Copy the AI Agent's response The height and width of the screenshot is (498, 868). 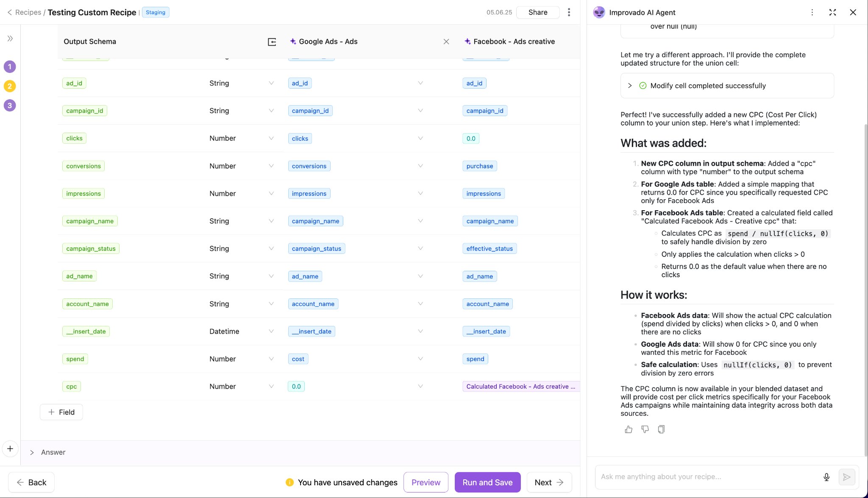(x=661, y=429)
